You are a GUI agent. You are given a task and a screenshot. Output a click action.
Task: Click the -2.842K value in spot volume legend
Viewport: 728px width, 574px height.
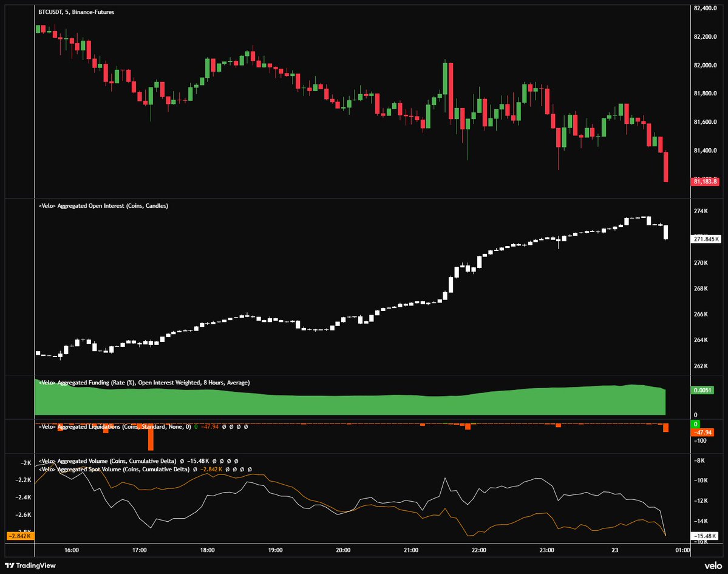(211, 469)
